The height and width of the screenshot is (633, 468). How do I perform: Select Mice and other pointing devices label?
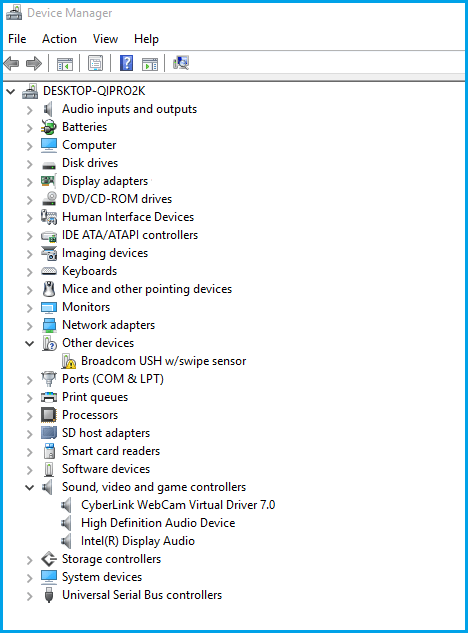147,289
